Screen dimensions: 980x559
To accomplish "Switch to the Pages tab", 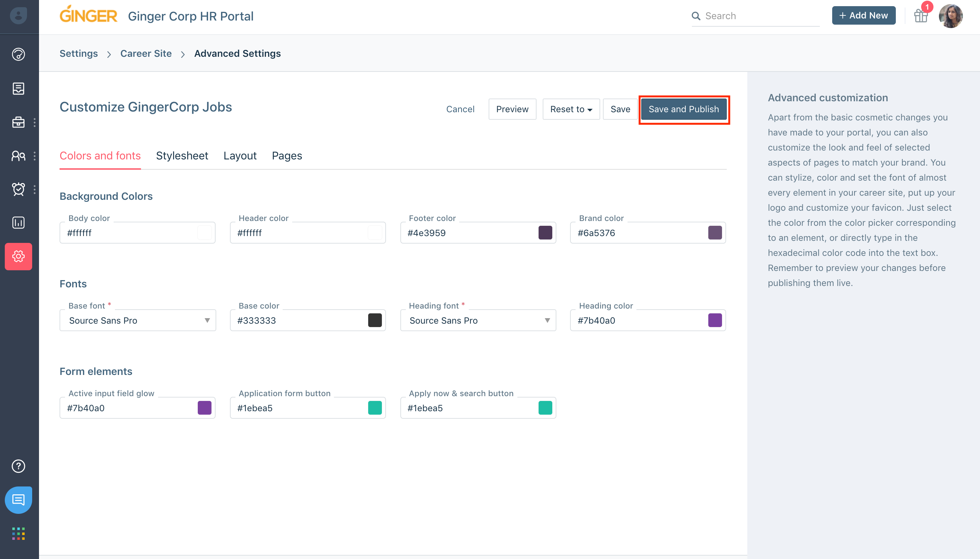I will pyautogui.click(x=287, y=156).
